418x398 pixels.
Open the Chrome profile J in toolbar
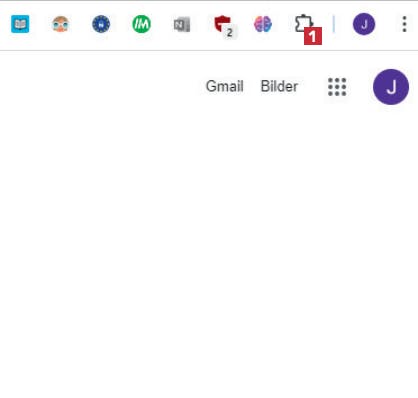(364, 24)
